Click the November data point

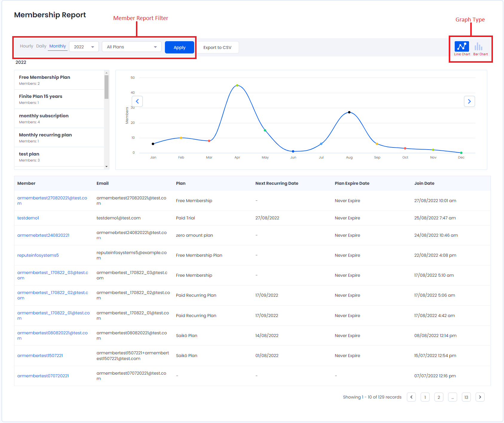tap(433, 150)
